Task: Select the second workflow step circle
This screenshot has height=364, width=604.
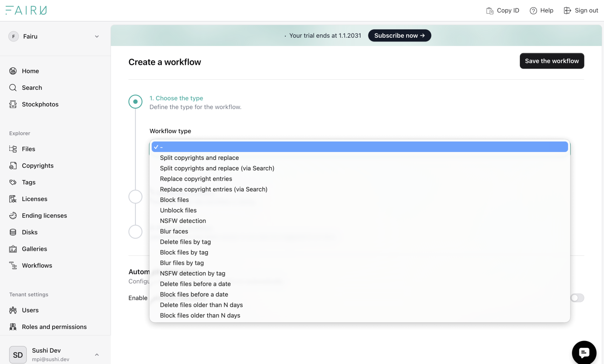Action: pyautogui.click(x=135, y=197)
